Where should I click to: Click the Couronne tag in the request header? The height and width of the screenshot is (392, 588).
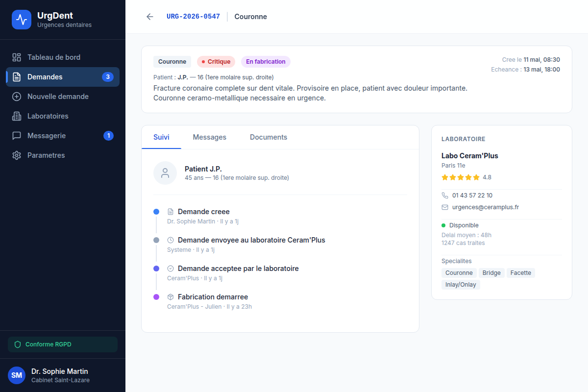172,62
